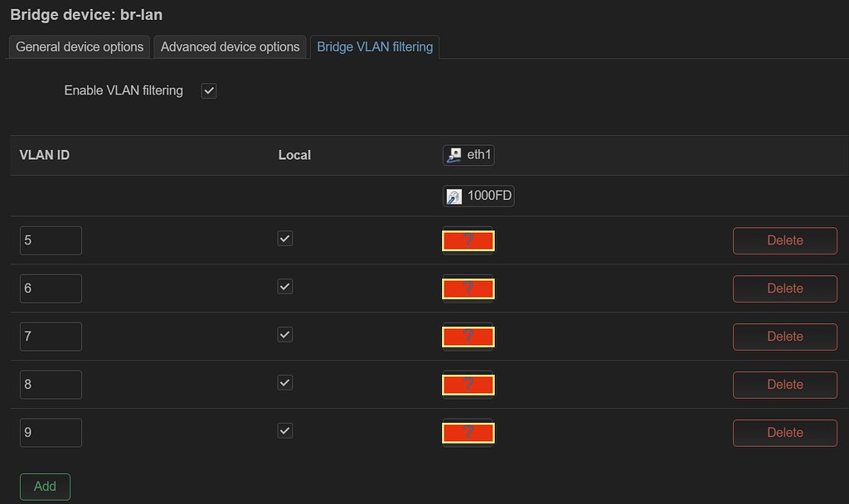849x504 pixels.
Task: Switch to General device options tab
Action: point(80,47)
